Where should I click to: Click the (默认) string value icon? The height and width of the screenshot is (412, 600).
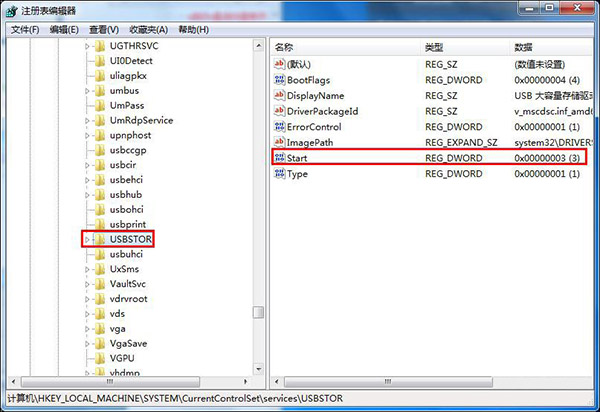tap(280, 64)
